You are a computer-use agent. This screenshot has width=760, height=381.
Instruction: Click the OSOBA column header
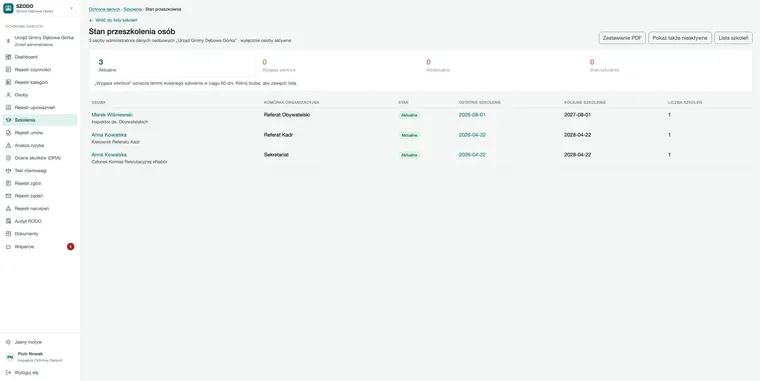click(x=98, y=102)
